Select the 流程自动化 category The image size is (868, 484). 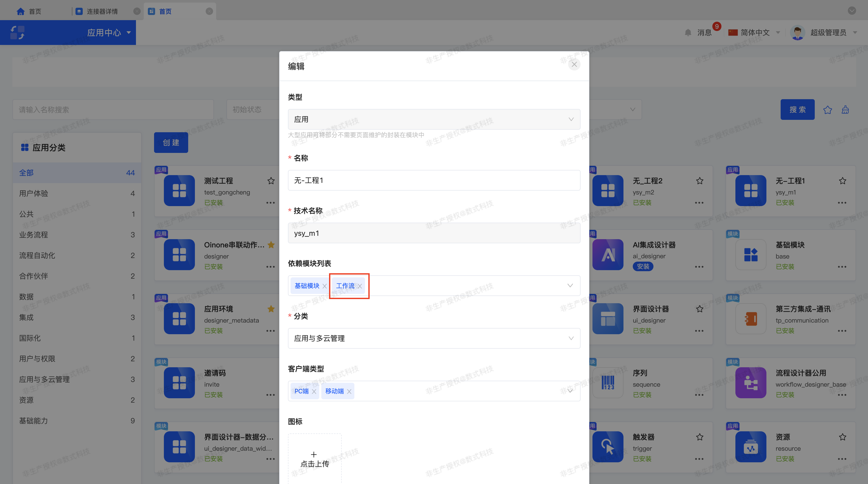pyautogui.click(x=77, y=255)
